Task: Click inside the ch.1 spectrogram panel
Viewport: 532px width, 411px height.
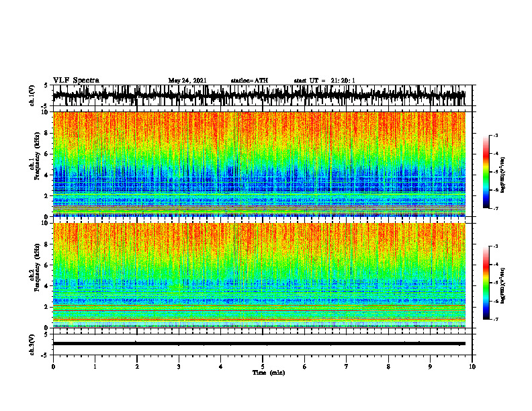Action: (259, 164)
